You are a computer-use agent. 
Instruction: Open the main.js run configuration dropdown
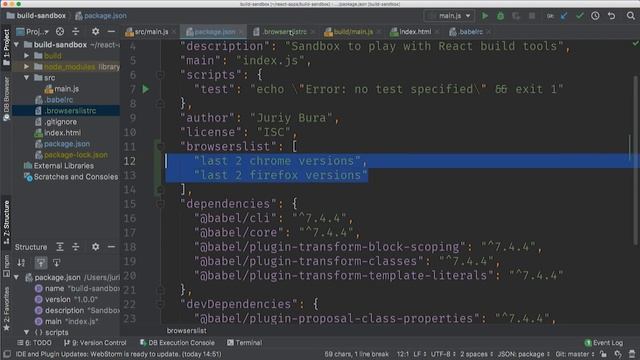(449, 16)
